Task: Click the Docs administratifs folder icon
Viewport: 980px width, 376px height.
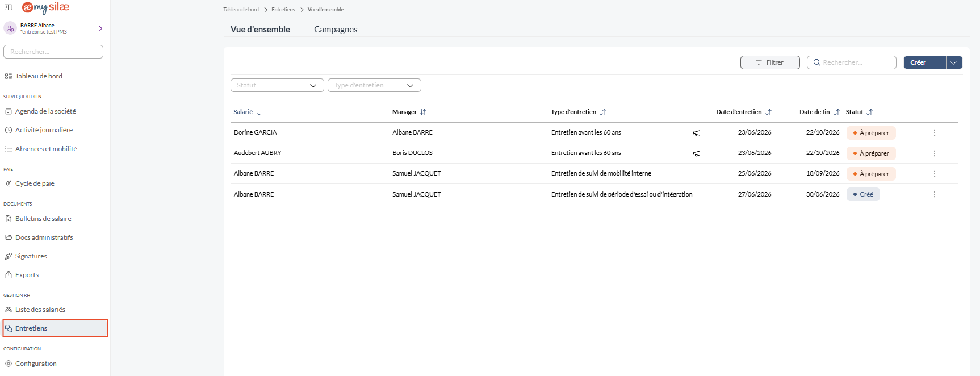Action: [x=9, y=237]
